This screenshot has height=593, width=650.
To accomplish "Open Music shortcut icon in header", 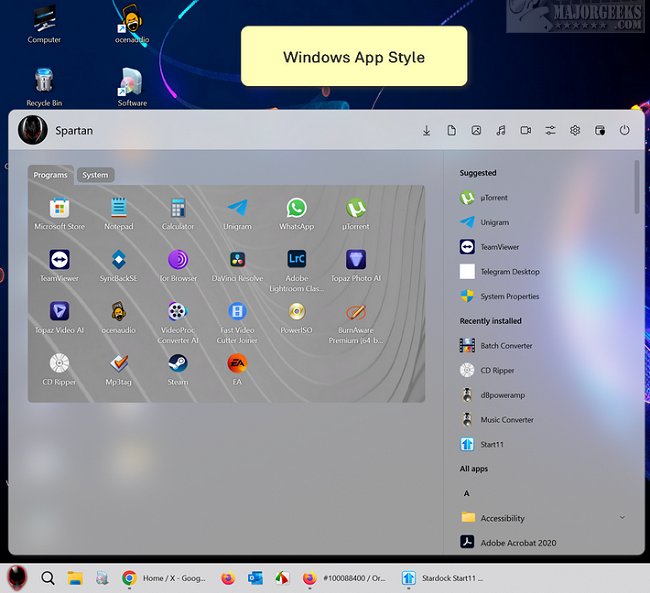I will [x=501, y=131].
